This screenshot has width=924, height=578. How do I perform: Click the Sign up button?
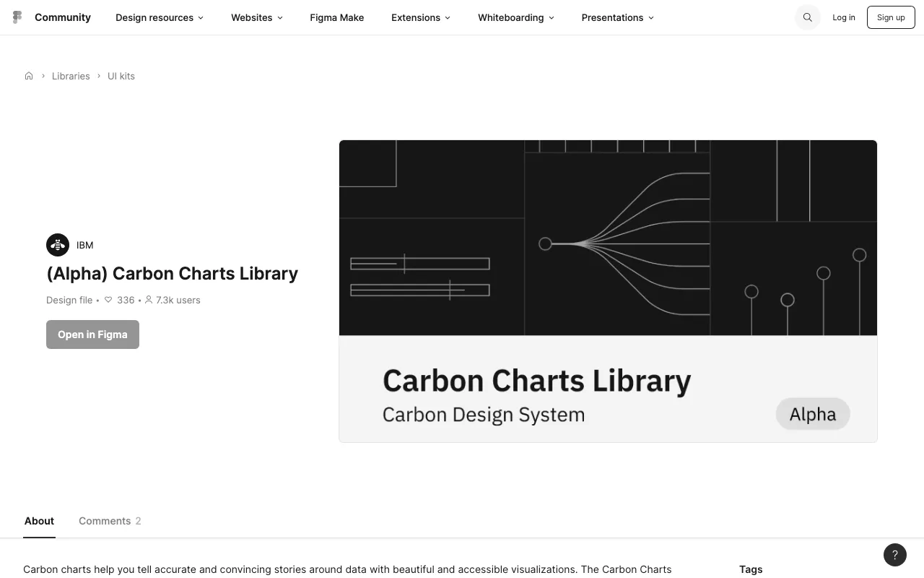tap(891, 17)
